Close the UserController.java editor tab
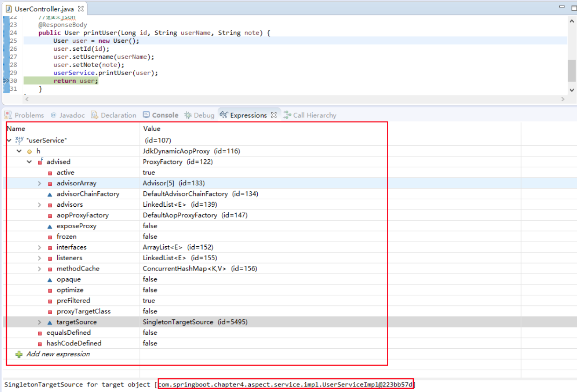This screenshot has height=392, width=577. (81, 9)
